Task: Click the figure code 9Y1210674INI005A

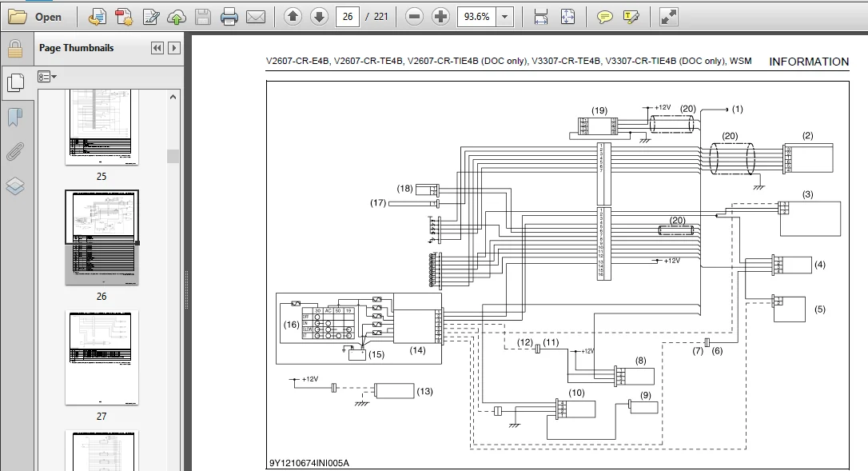Action: pos(309,463)
